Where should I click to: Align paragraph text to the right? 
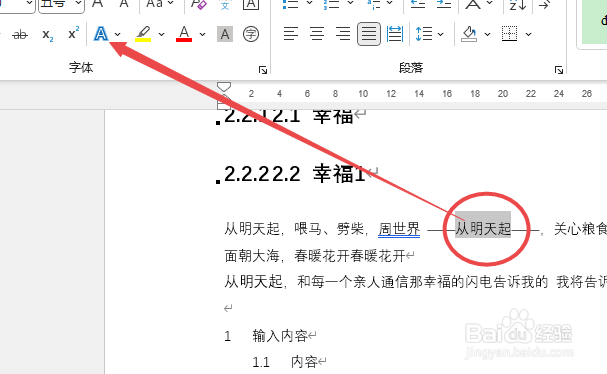[343, 34]
